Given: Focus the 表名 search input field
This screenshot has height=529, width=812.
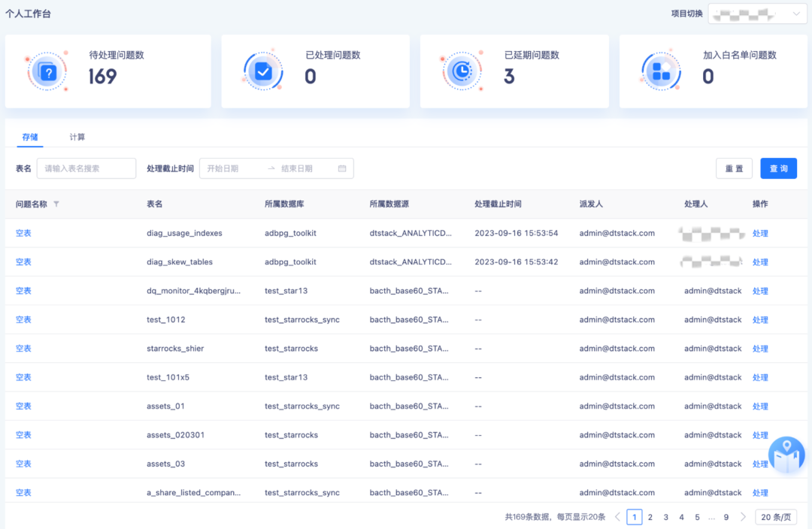Looking at the screenshot, I should pos(86,168).
